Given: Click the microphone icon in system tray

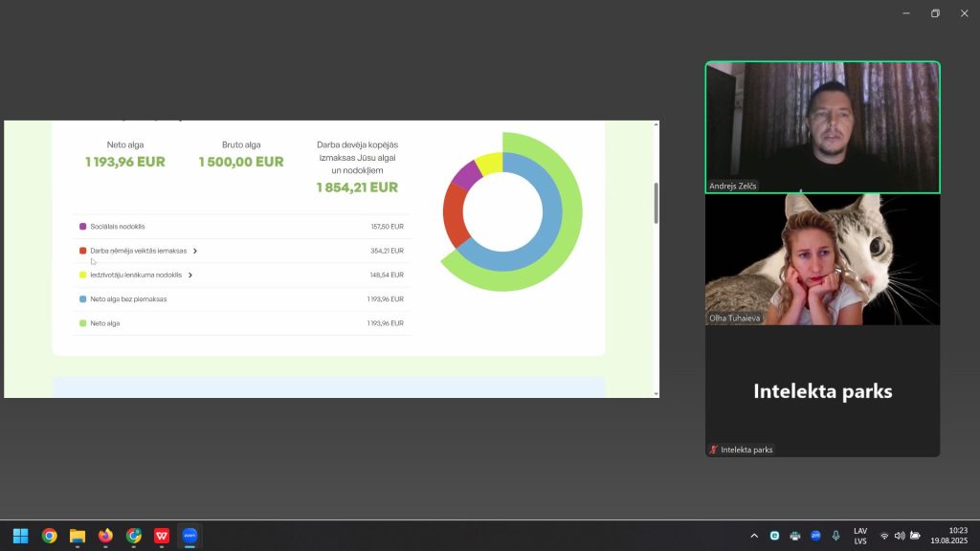Looking at the screenshot, I should point(835,536).
